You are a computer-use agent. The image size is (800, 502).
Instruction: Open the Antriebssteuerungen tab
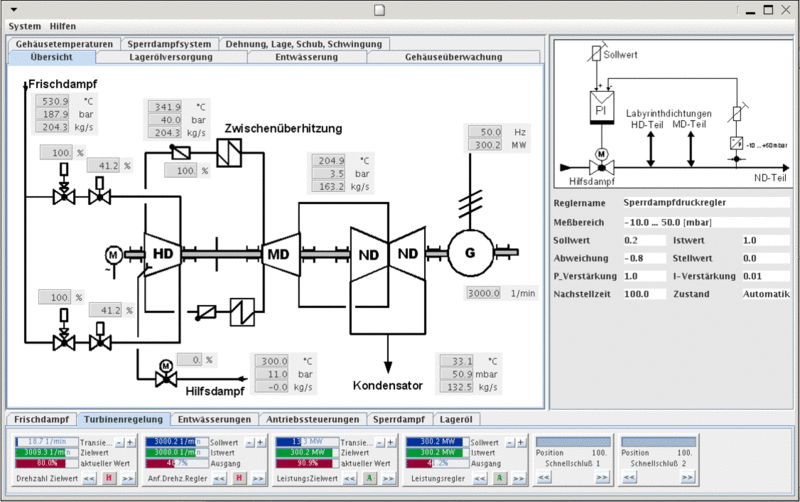click(313, 419)
